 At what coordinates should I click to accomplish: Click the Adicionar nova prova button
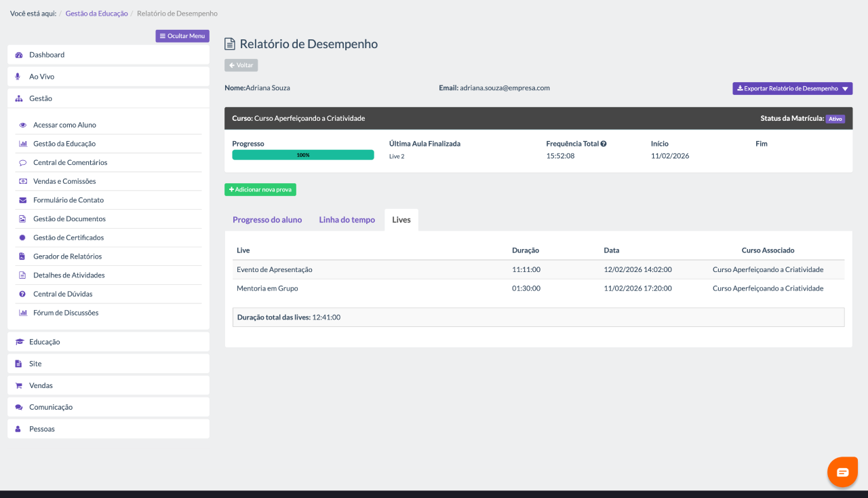pos(260,190)
